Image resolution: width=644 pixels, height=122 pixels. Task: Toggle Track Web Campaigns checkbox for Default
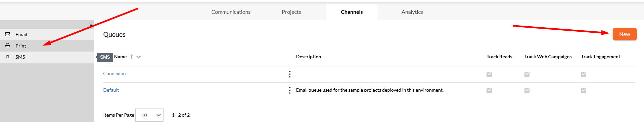(527, 91)
